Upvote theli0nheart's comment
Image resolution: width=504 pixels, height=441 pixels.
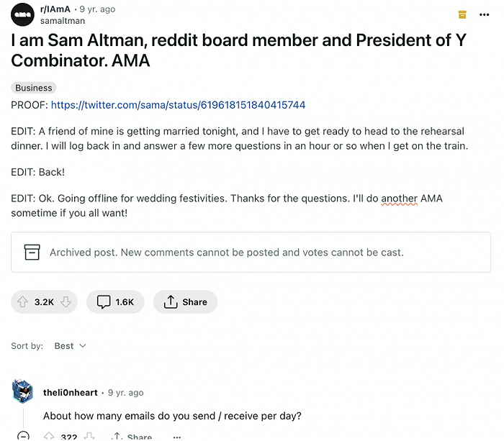coord(49,436)
